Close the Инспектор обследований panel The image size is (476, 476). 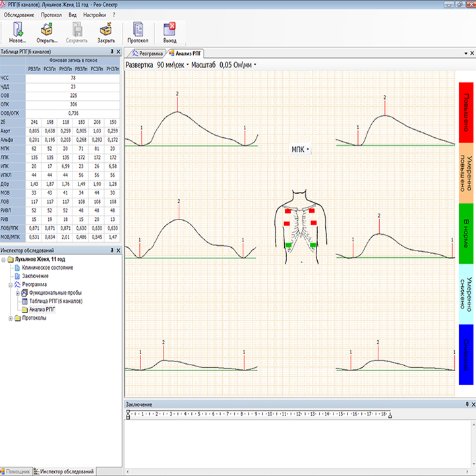[x=119, y=250]
